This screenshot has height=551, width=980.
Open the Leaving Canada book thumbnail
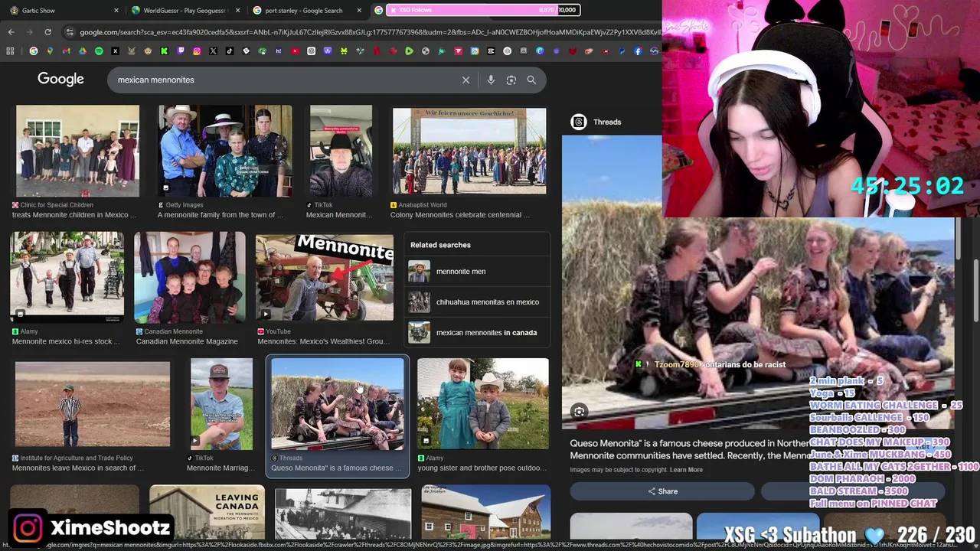click(x=207, y=512)
